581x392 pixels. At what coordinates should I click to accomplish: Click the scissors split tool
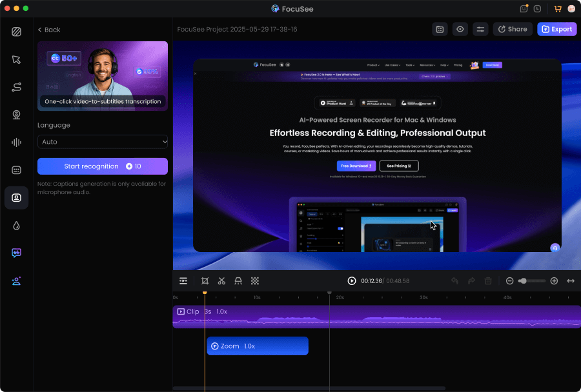[x=221, y=281]
